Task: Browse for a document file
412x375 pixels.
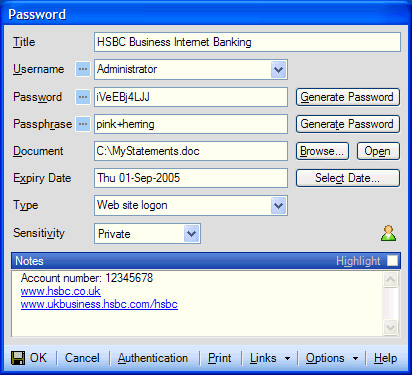Action: [322, 151]
